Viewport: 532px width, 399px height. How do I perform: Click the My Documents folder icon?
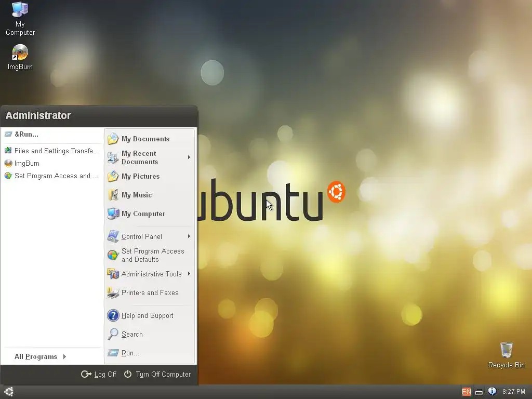tap(113, 138)
